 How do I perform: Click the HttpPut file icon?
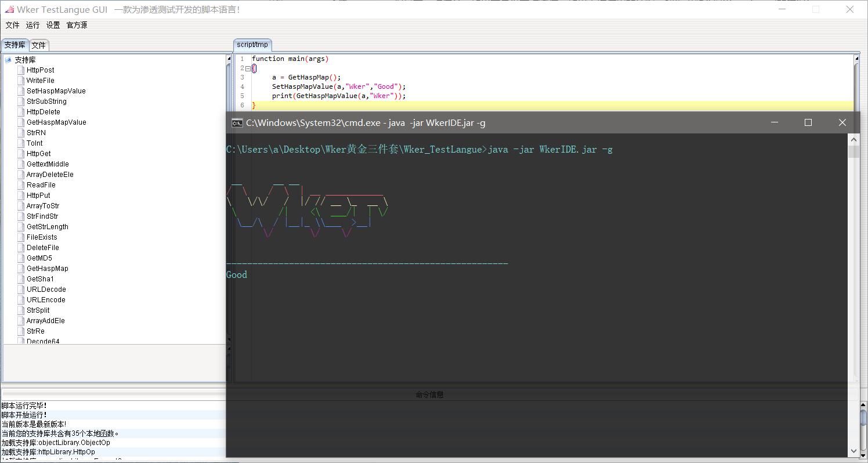(21, 196)
